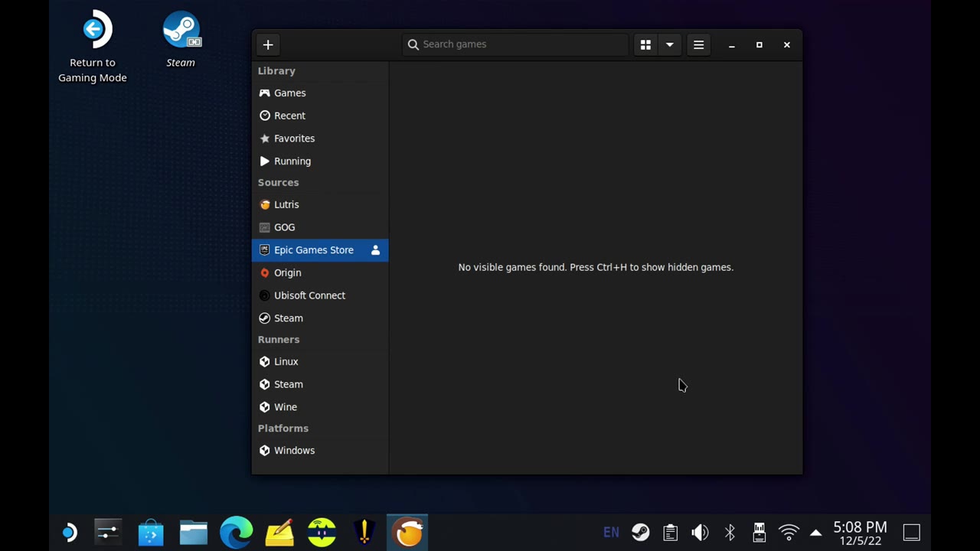Select the Steam runner under Runners

tap(320, 384)
